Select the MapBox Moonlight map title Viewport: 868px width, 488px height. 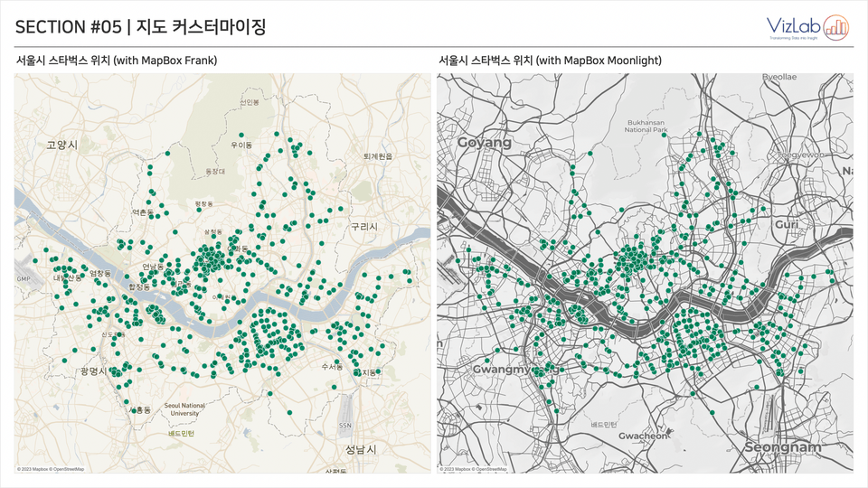click(550, 61)
